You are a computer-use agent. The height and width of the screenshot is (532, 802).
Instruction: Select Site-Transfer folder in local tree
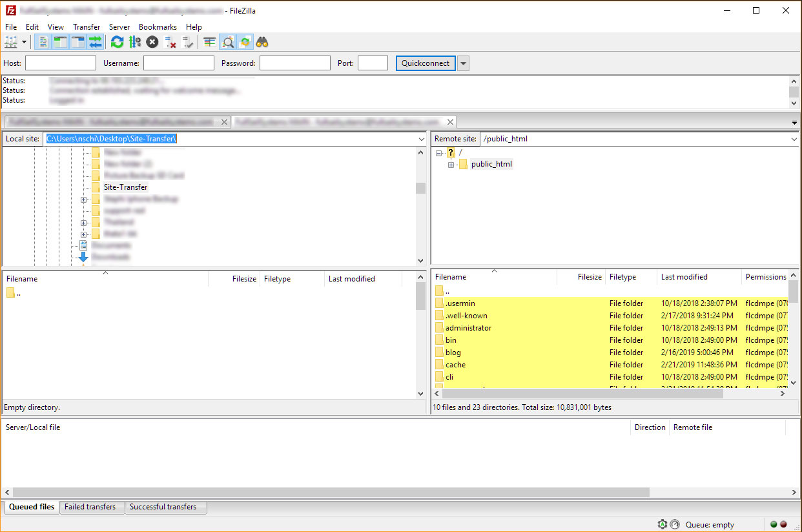125,187
